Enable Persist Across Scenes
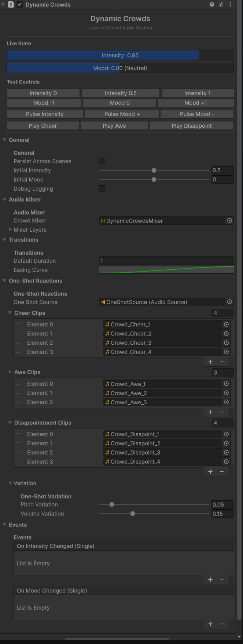This screenshot has height=644, width=243. 102,161
